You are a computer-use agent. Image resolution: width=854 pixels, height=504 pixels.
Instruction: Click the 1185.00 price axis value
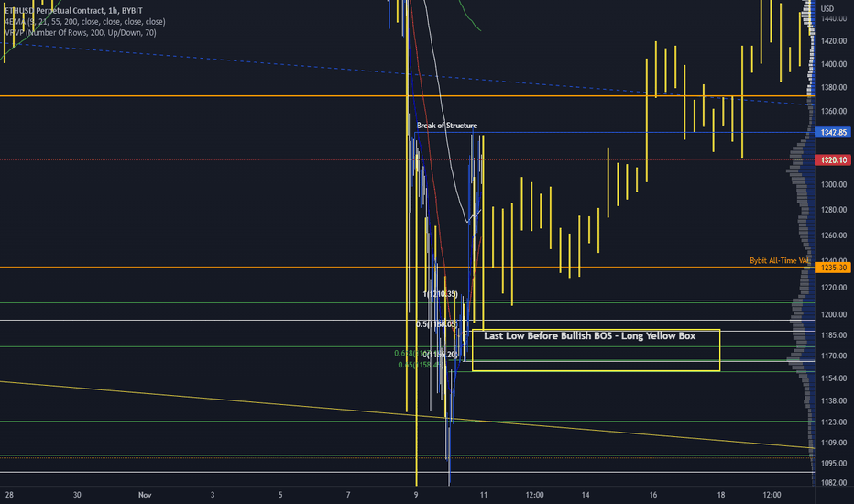833,335
